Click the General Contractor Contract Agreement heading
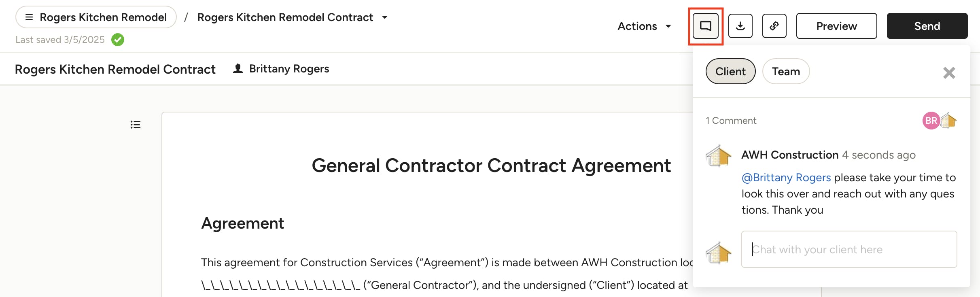The image size is (980, 297). [x=491, y=165]
